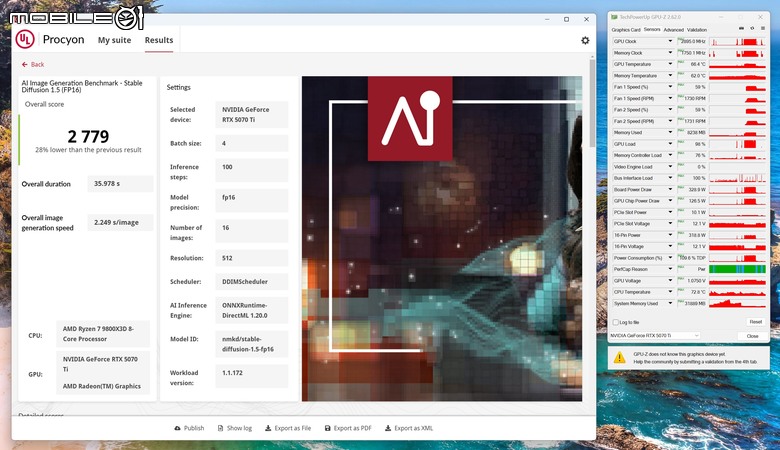This screenshot has width=780, height=450.
Task: Open the Advanced tab in GPU-Z
Action: [x=674, y=30]
